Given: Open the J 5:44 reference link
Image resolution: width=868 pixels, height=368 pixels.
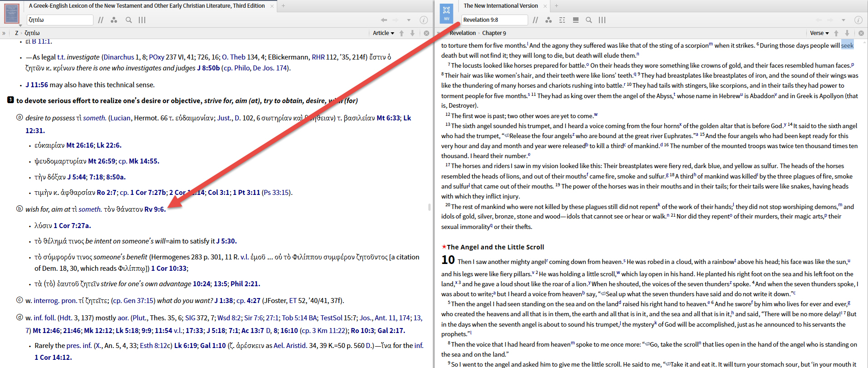Looking at the screenshot, I should (77, 177).
